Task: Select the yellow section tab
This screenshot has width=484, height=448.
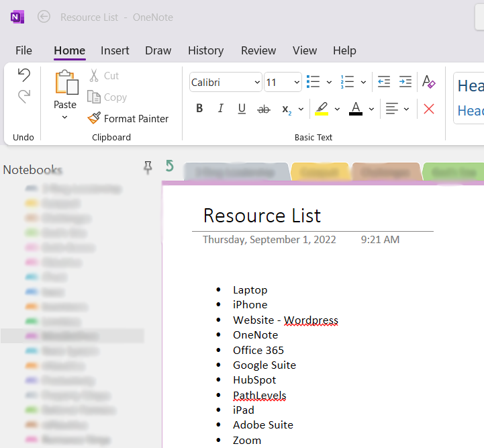Action: click(x=320, y=172)
